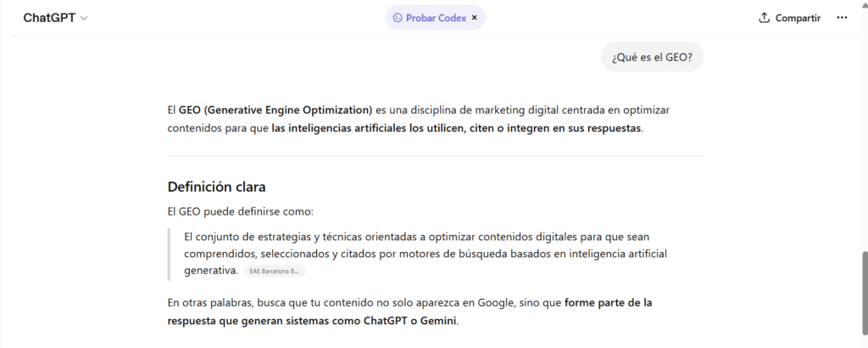The height and width of the screenshot is (348, 868).
Task: Click bold text "forme parte de la"
Action: [608, 302]
